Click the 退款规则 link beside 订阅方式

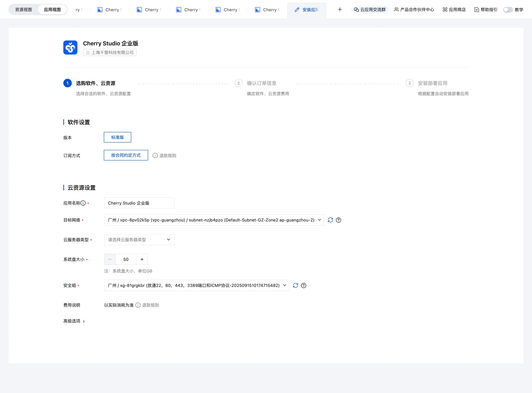pos(167,156)
